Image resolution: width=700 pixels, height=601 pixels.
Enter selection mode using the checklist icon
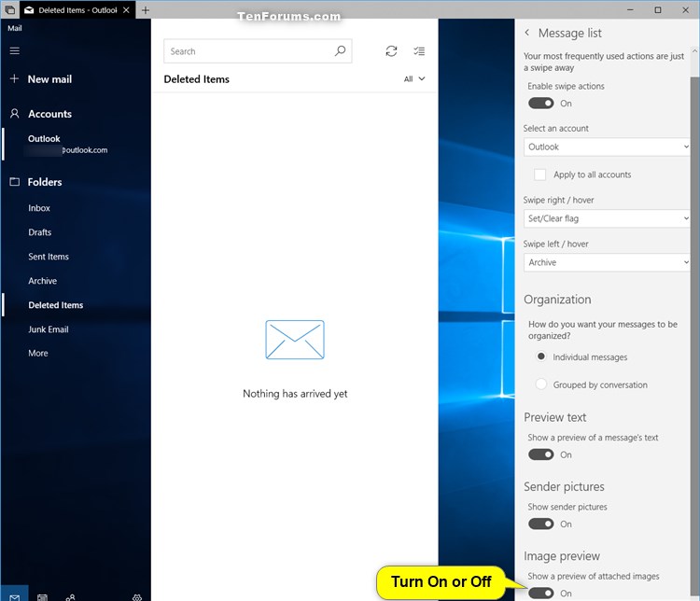coord(419,51)
